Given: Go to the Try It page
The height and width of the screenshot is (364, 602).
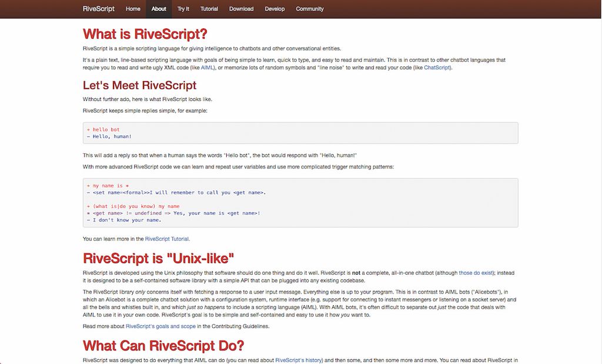Looking at the screenshot, I should [183, 9].
